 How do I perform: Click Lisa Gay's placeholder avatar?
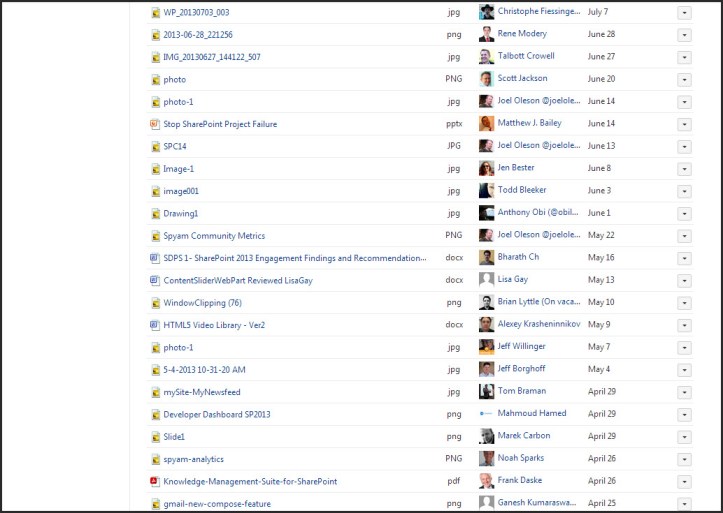pos(486,280)
